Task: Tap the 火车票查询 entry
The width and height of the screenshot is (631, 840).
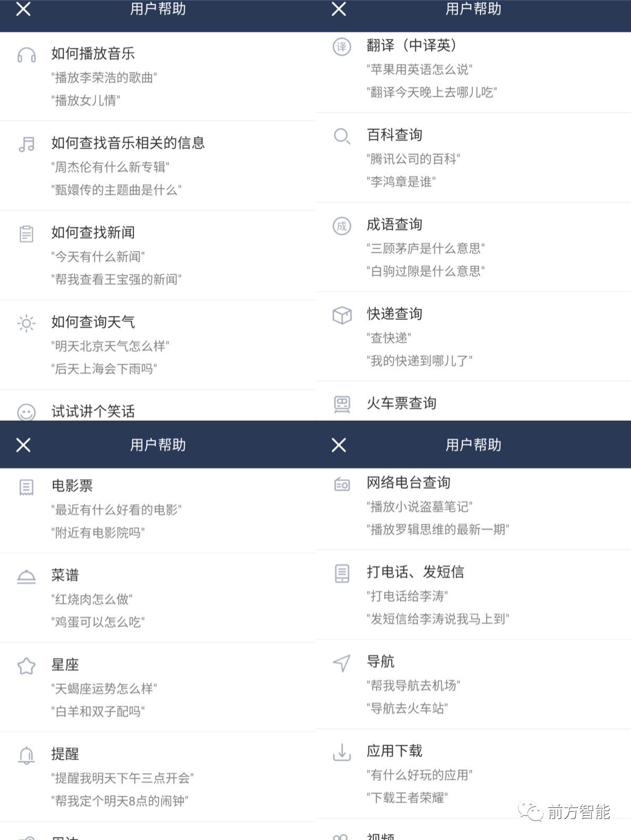Action: pyautogui.click(x=402, y=403)
